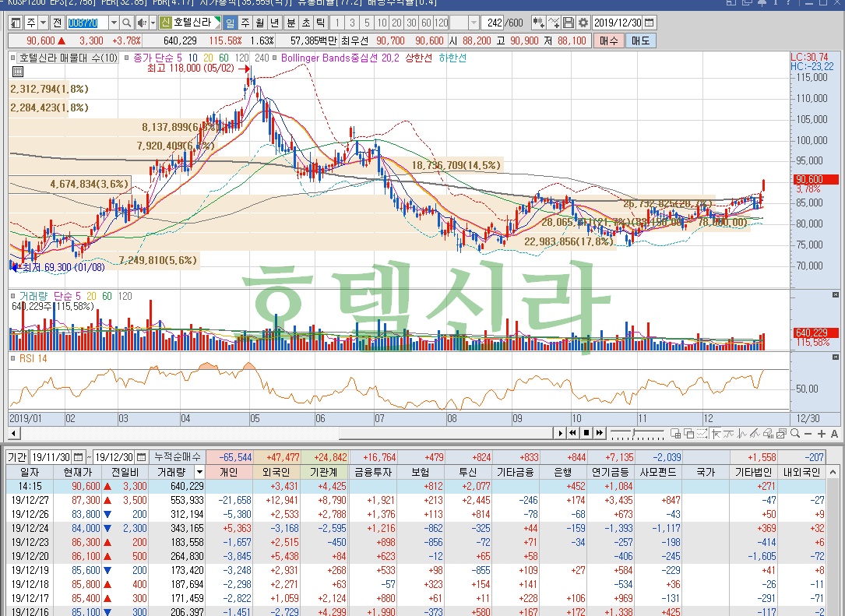This screenshot has height=616, width=845.
Task: Select the crosshair cursor tool in bottom toolbar
Action: pos(716,433)
